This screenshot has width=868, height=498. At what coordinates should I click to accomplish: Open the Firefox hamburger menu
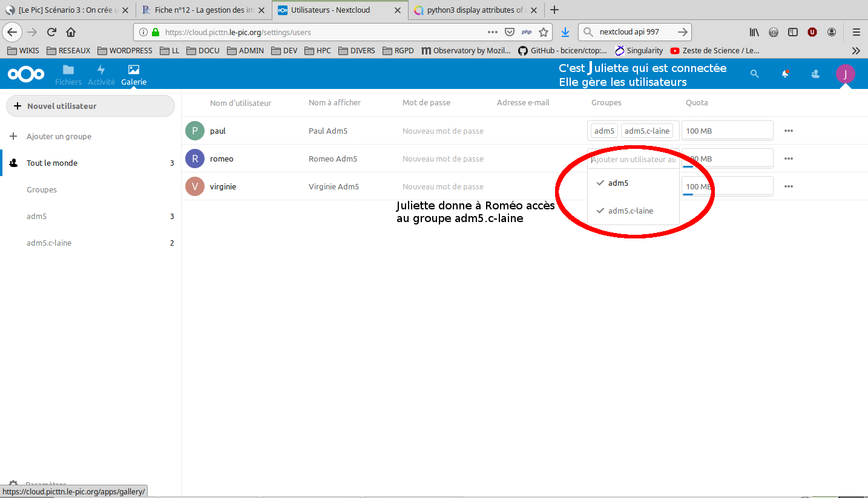tap(856, 32)
